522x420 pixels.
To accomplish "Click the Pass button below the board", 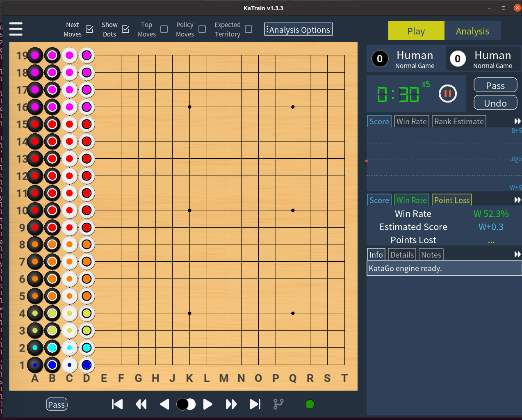I will pyautogui.click(x=57, y=404).
